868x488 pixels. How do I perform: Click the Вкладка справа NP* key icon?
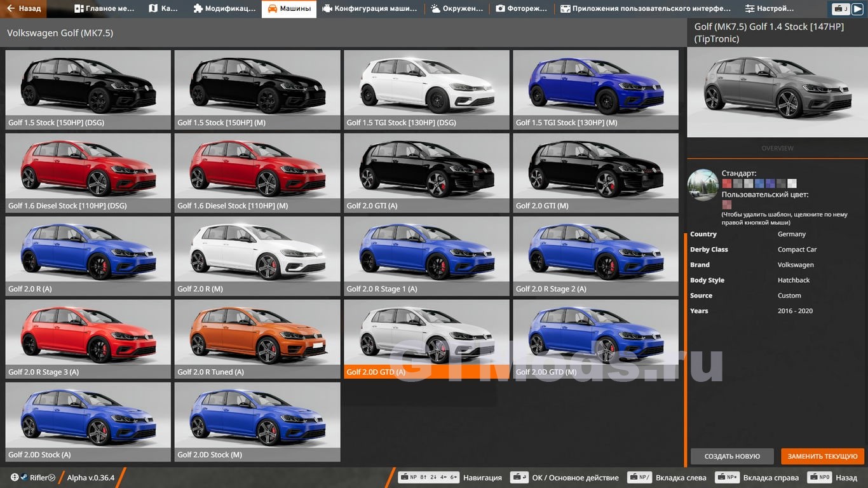727,477
